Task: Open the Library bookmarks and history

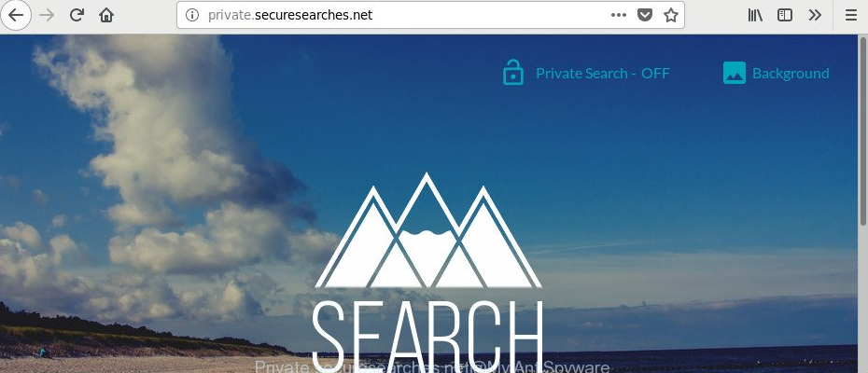Action: click(x=755, y=15)
